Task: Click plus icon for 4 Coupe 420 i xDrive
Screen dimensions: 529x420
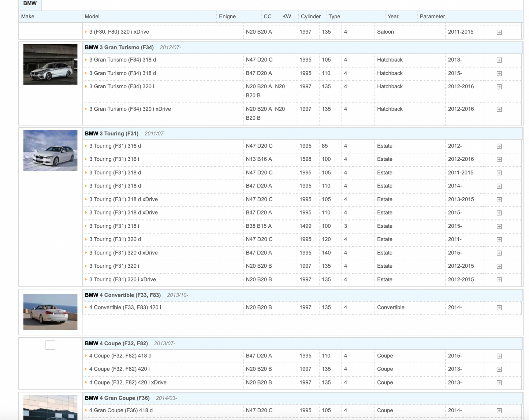Action: [499, 383]
